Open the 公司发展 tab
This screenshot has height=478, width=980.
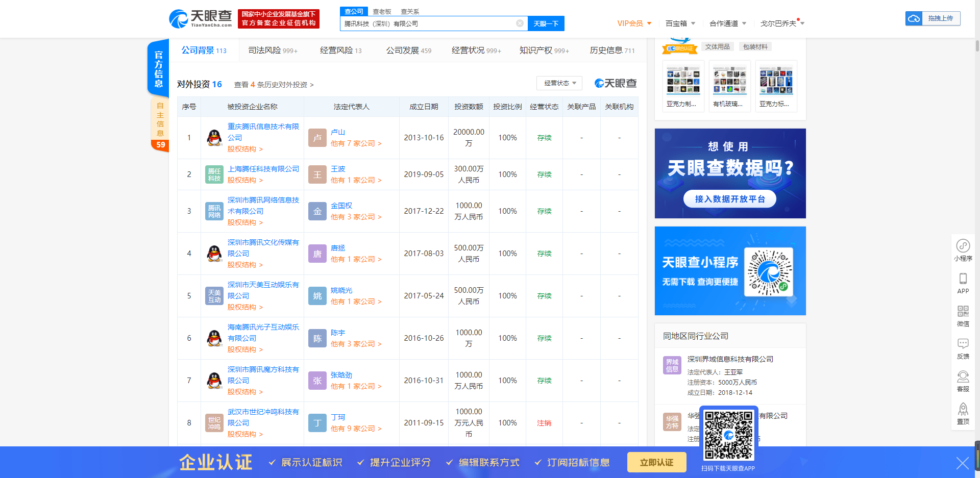coord(408,51)
